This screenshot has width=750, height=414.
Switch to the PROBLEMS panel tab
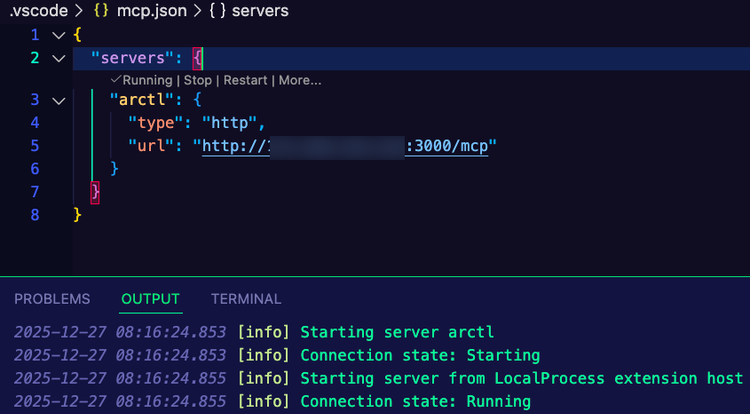(x=52, y=299)
